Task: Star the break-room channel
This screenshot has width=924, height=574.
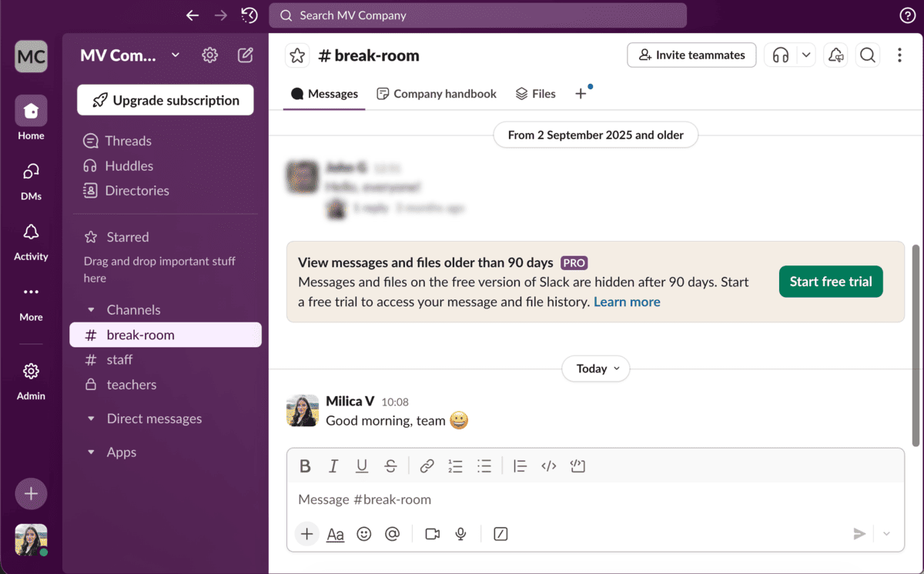Action: pyautogui.click(x=297, y=55)
